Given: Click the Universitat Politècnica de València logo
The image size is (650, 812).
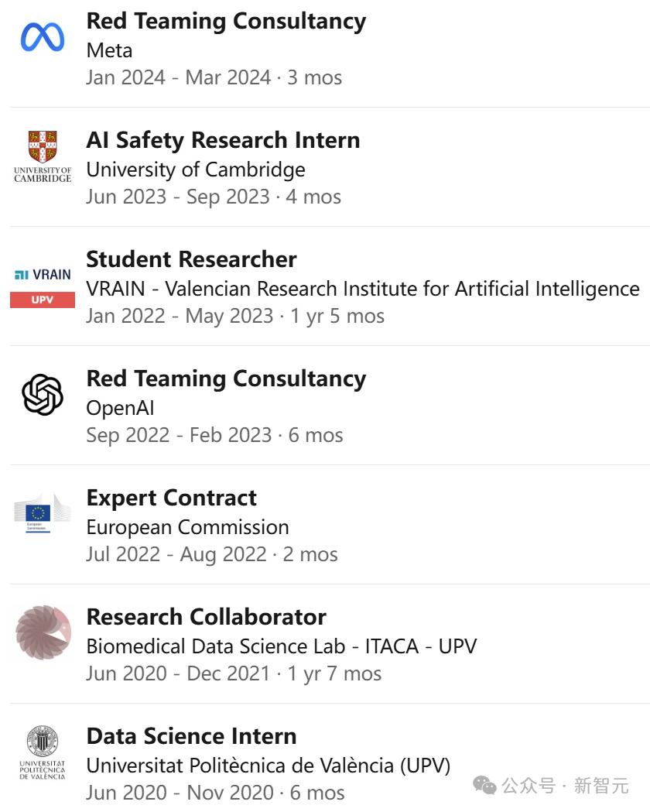Looking at the screenshot, I should [x=43, y=752].
